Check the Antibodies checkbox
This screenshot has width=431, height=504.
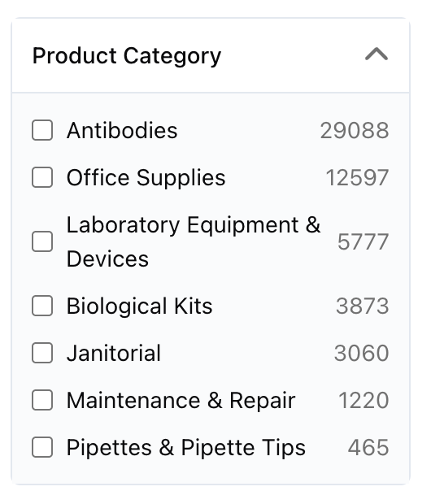coord(42,130)
